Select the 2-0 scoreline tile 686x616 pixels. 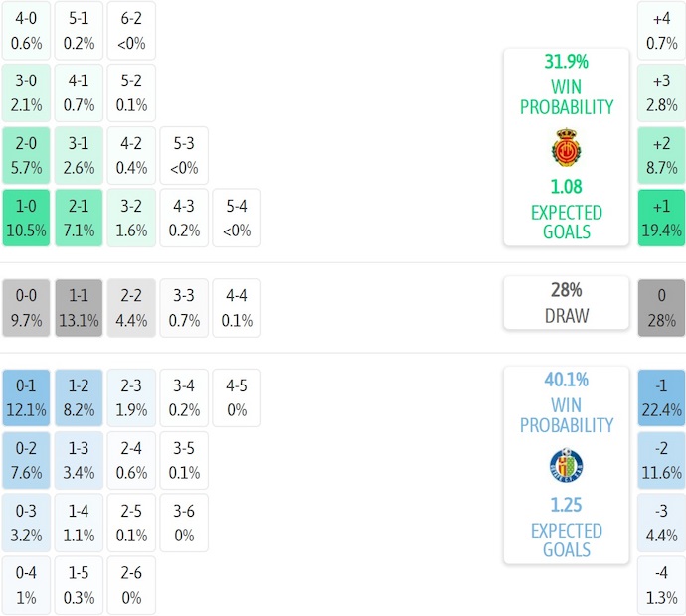[x=26, y=156]
